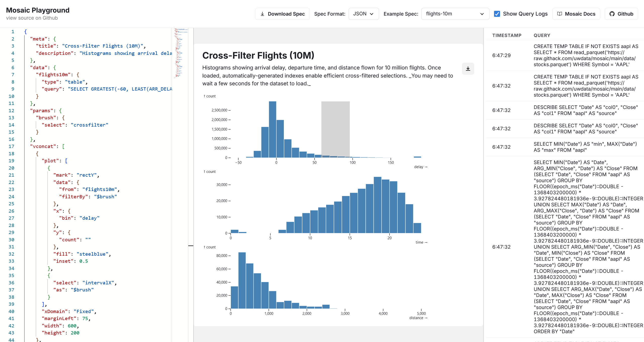Click the Mosaic Docs button

(576, 14)
